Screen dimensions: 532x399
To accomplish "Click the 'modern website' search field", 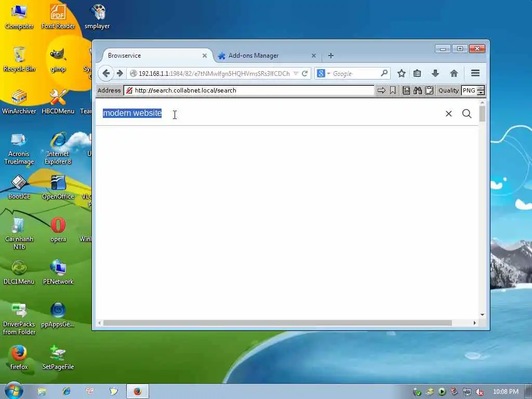I will [x=271, y=113].
